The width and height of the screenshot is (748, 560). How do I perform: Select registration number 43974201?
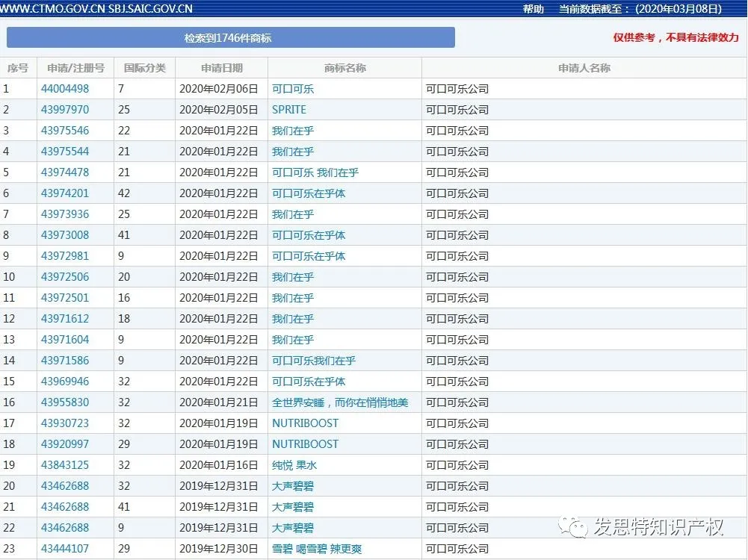tap(65, 193)
